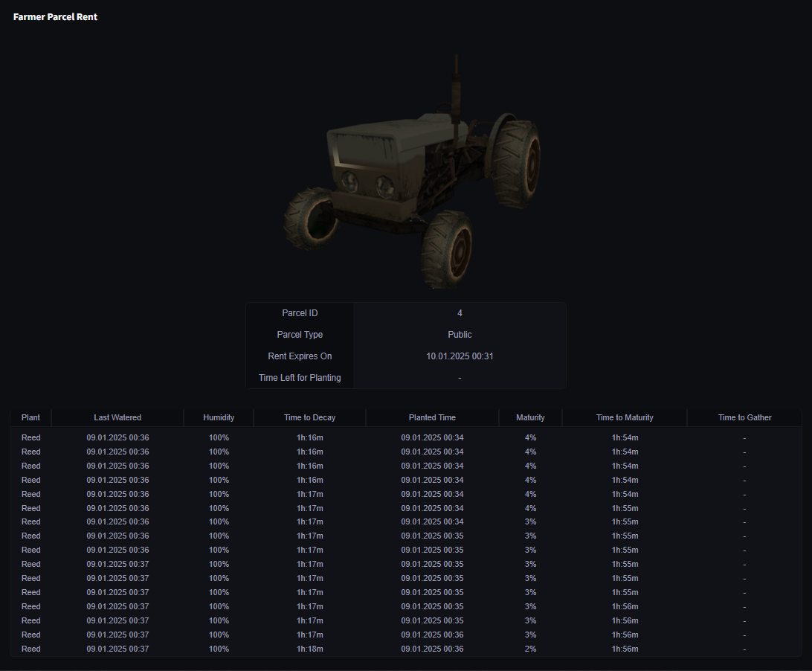This screenshot has width=812, height=671.
Task: Sort by the Last Watered column header
Action: coord(117,417)
